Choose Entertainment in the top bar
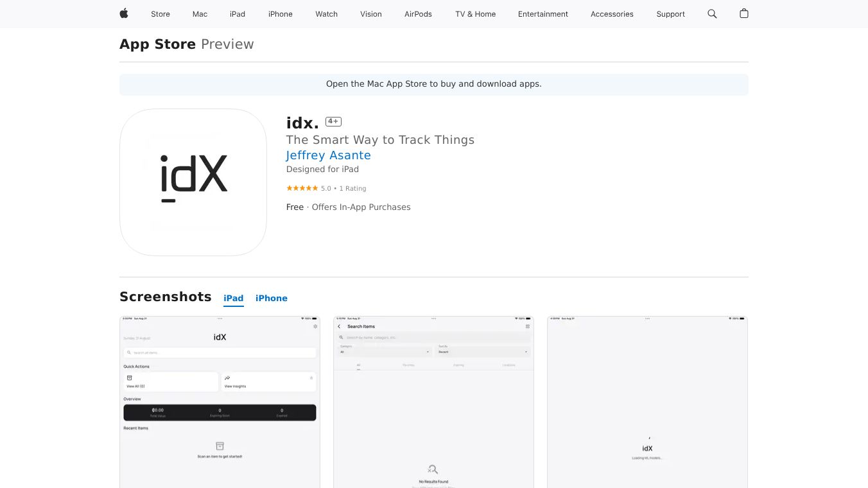Viewport: 868px width, 488px height. pyautogui.click(x=543, y=14)
